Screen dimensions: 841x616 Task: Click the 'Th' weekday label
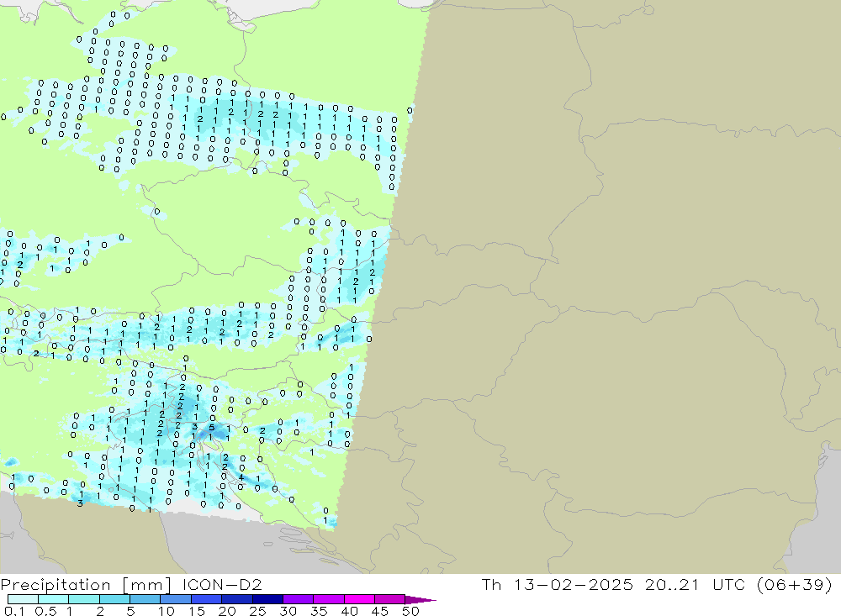[491, 584]
